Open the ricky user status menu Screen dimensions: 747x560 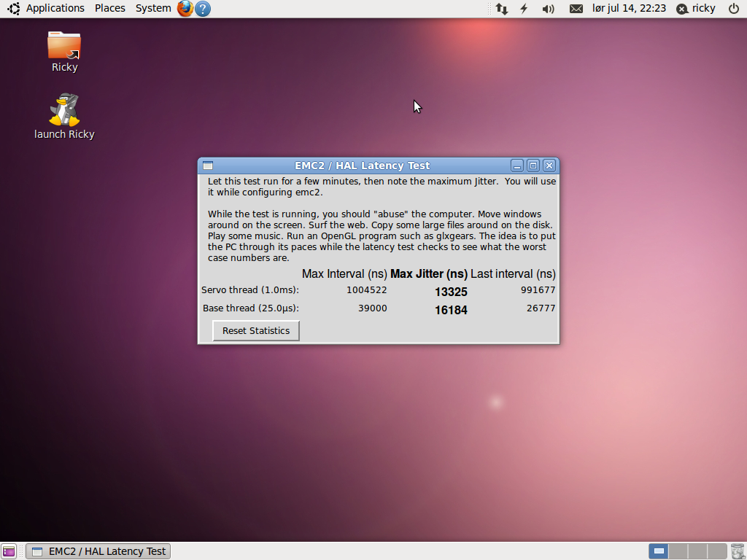pyautogui.click(x=696, y=8)
